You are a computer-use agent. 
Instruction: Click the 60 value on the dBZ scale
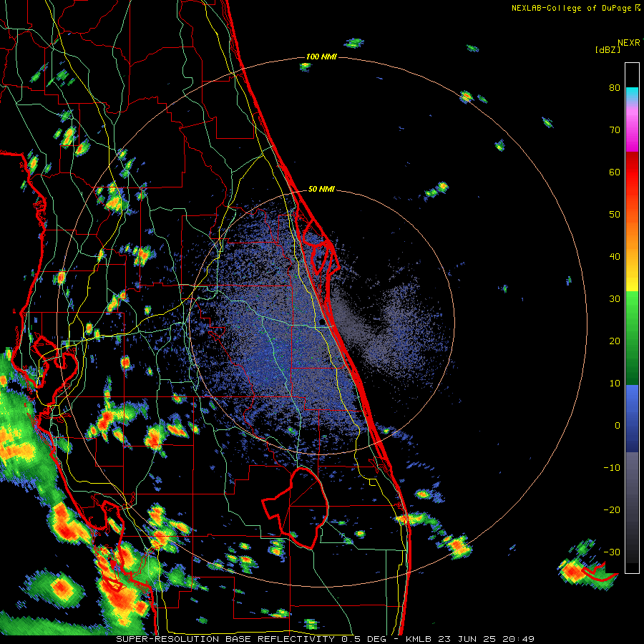615,172
